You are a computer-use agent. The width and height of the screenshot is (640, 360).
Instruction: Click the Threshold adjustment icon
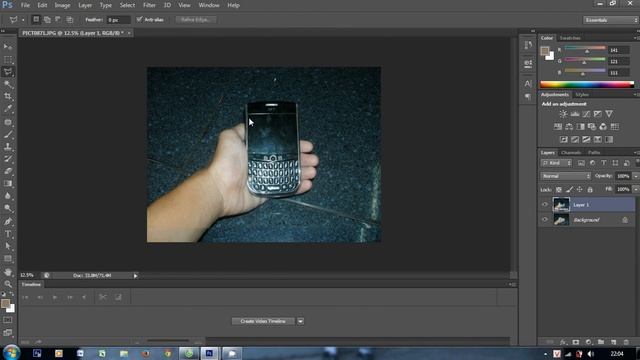(x=586, y=140)
